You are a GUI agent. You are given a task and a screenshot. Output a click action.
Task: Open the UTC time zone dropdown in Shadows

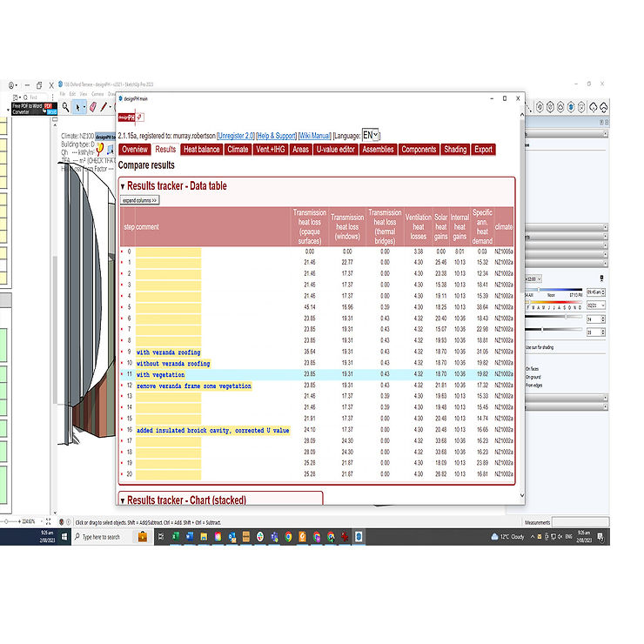tap(534, 278)
